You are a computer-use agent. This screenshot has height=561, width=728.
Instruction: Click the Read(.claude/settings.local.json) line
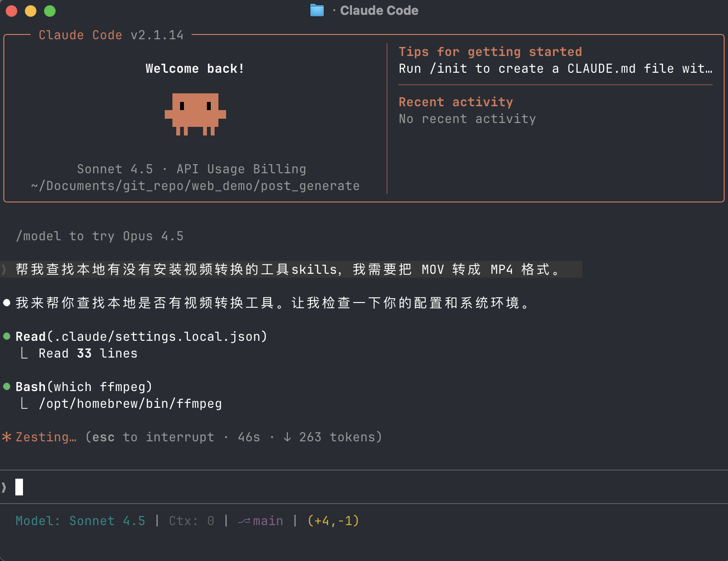click(x=141, y=337)
